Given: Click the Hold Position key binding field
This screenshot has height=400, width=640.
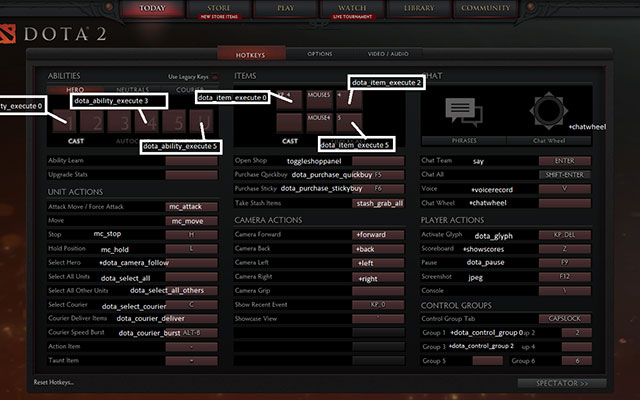Looking at the screenshot, I should point(191,249).
